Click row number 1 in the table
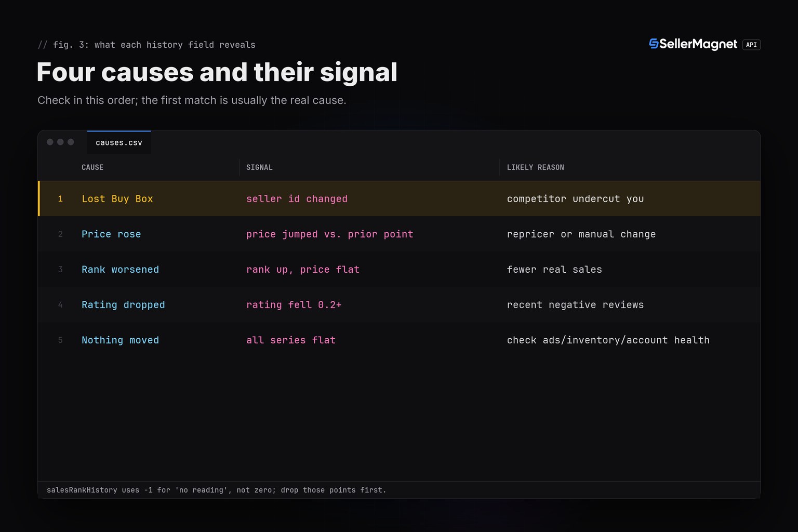The height and width of the screenshot is (532, 798). pos(60,199)
